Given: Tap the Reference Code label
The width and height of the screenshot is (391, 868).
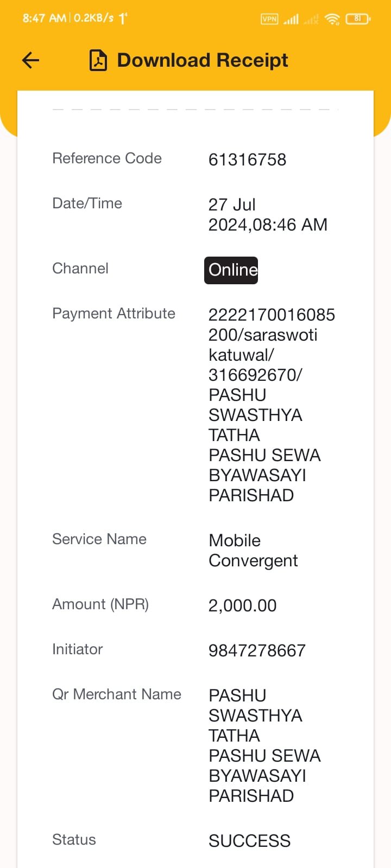Looking at the screenshot, I should click(x=107, y=158).
